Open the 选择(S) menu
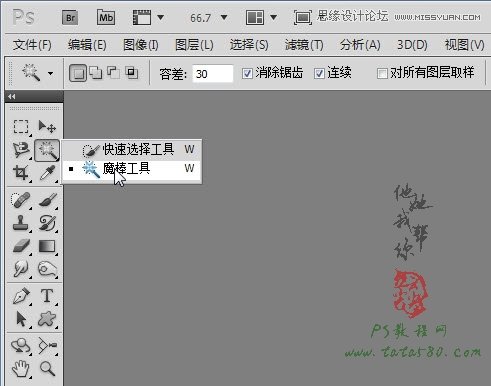491x386 pixels. tap(249, 45)
